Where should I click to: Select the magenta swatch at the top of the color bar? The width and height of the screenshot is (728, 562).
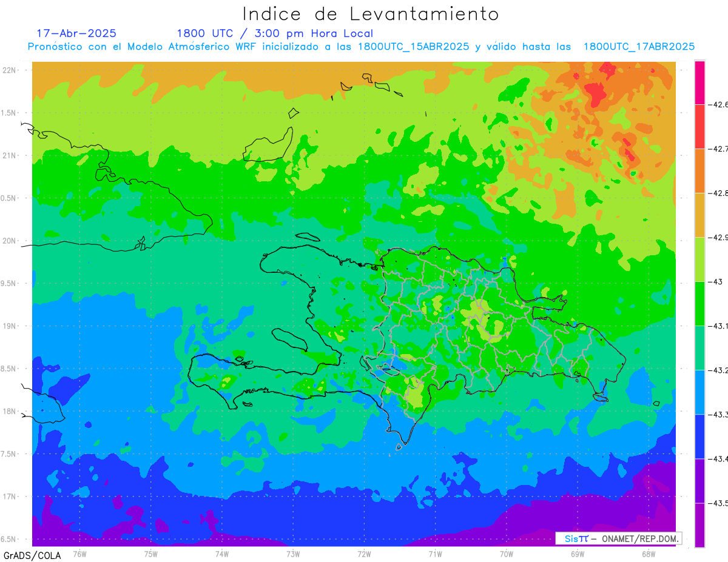pos(700,82)
